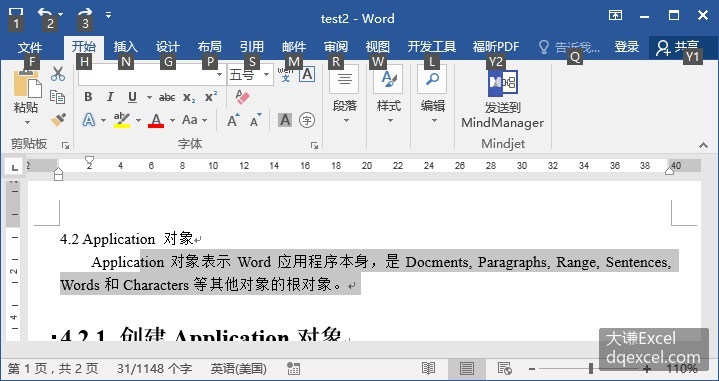Switch to the 插入 Insert tab
Image resolution: width=719 pixels, height=381 pixels.
click(126, 47)
